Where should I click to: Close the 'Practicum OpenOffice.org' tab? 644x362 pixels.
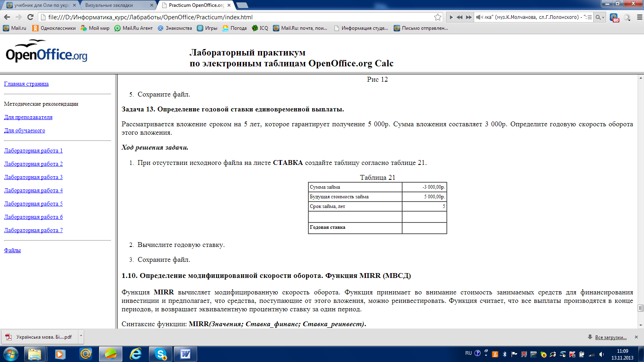pos(229,5)
